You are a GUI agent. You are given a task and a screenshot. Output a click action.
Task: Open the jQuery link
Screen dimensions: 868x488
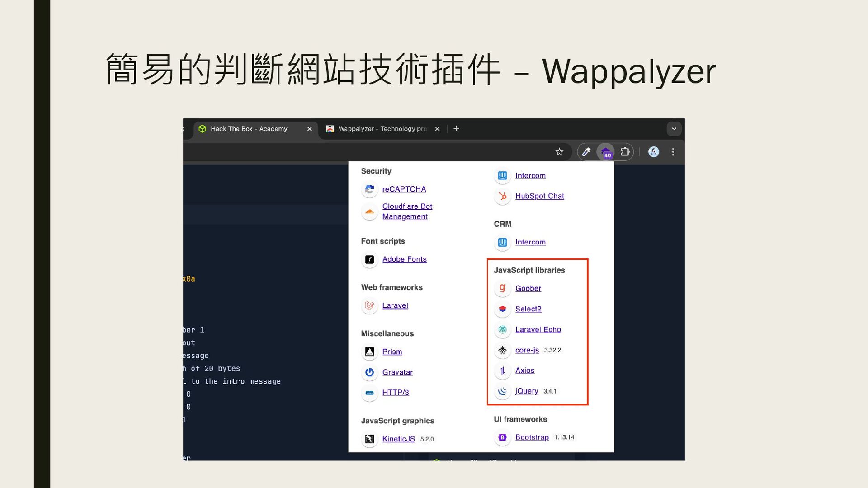[527, 391]
